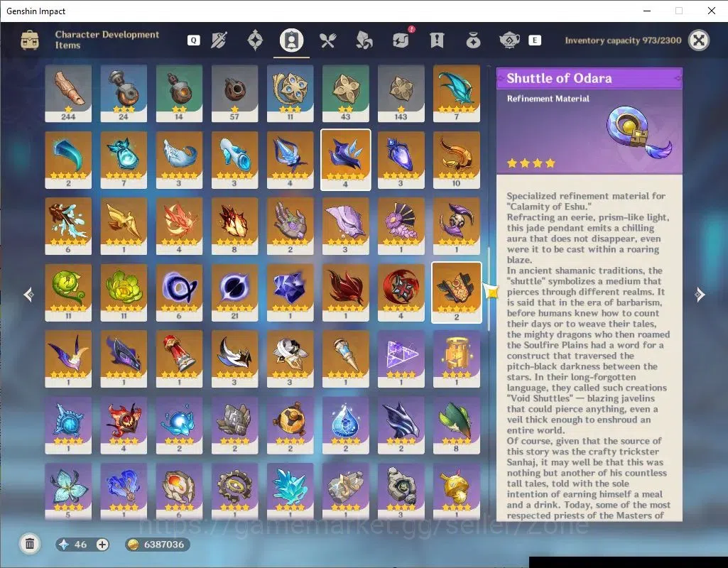
Task: Select the blue whale-shaped item count 3
Action: 179,160
